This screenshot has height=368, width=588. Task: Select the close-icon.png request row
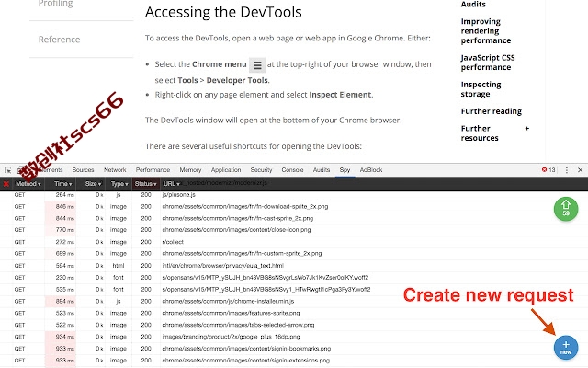(x=294, y=230)
